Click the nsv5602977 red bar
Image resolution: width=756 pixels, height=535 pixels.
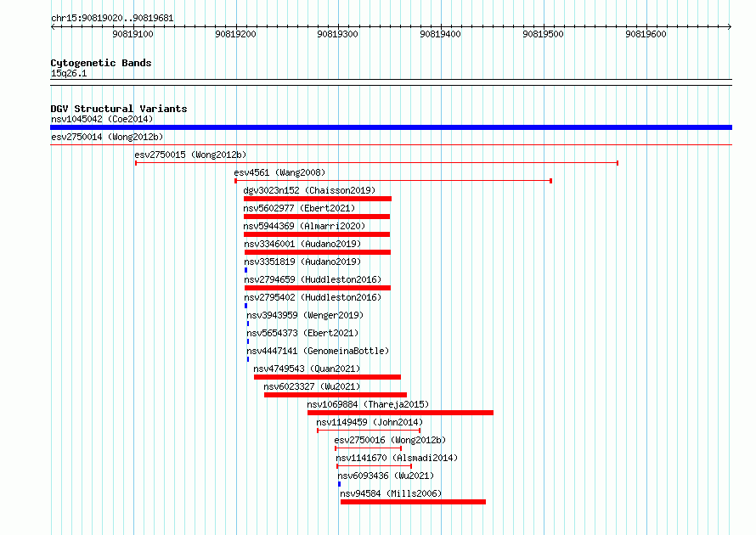pos(317,217)
